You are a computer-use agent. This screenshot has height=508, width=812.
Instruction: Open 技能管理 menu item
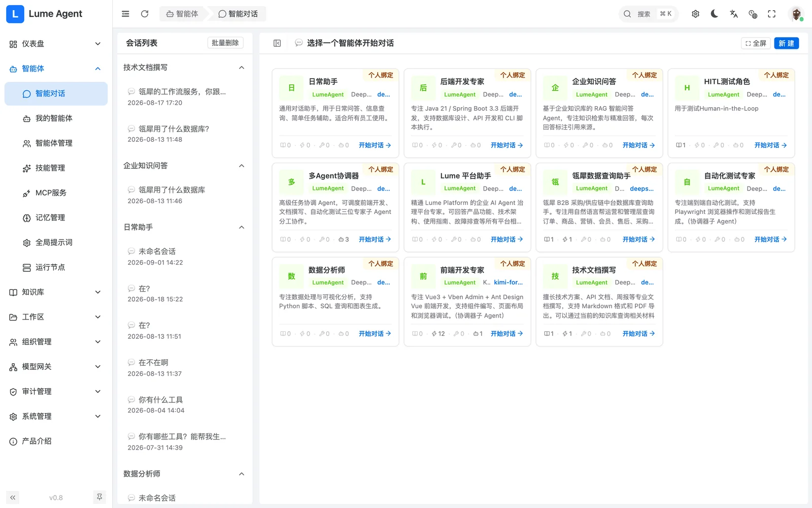(56, 168)
